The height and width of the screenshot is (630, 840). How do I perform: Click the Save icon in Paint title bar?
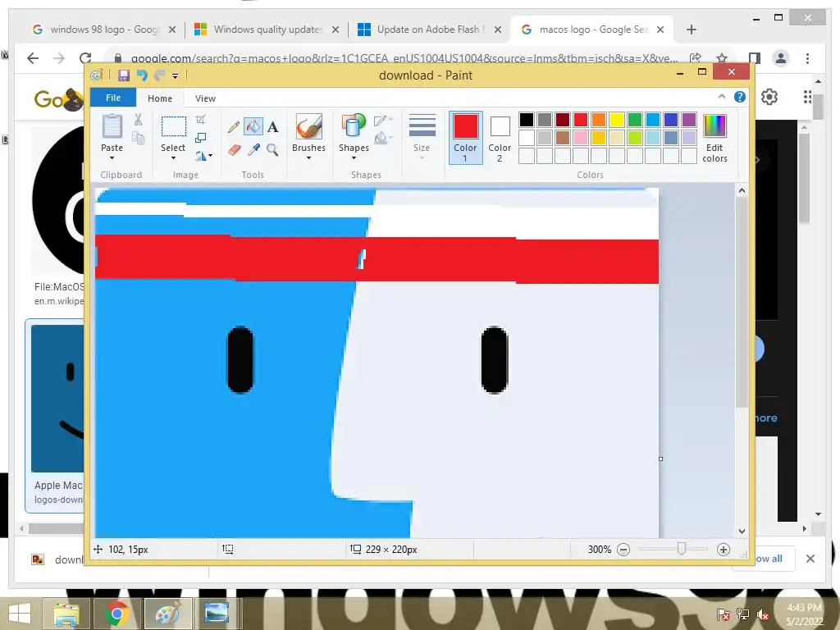[124, 75]
